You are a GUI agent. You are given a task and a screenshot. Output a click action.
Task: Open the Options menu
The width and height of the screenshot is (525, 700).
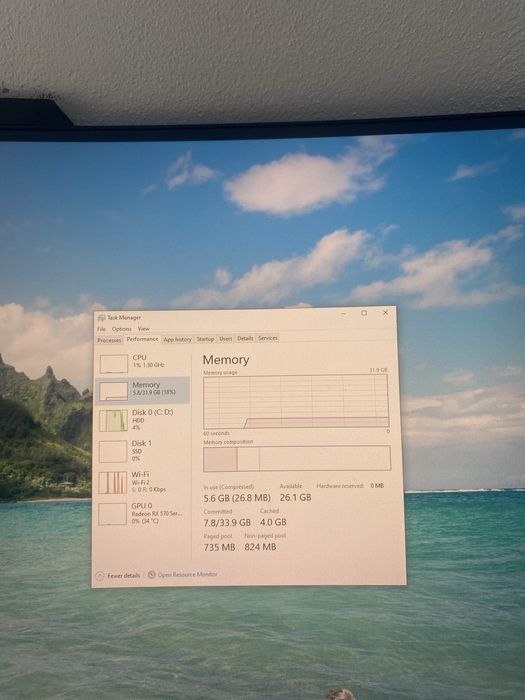click(121, 329)
